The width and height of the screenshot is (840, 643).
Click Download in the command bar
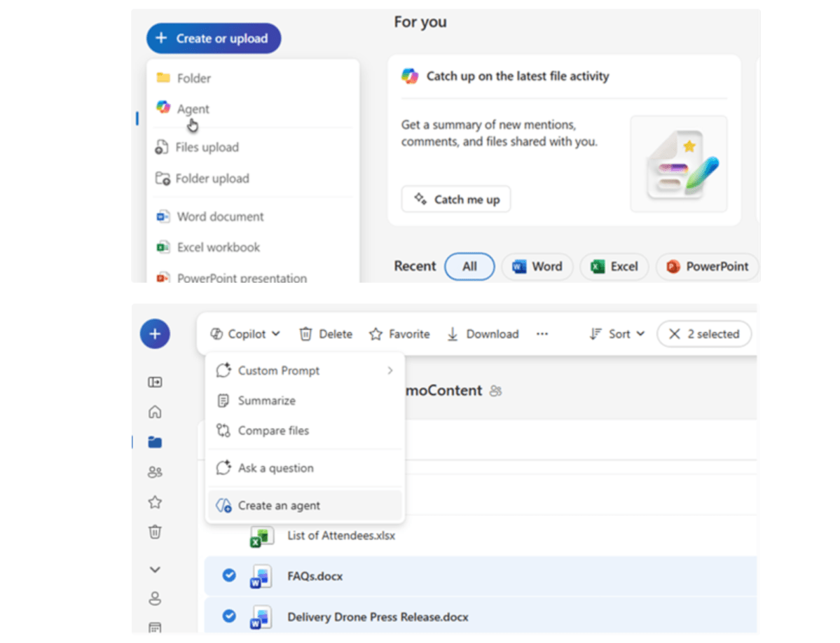(x=483, y=334)
